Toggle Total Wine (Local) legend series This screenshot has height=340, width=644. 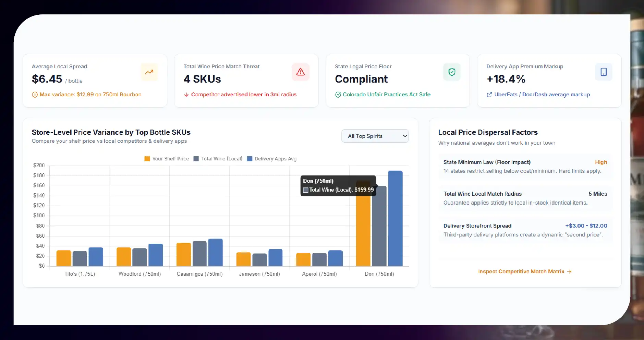[x=218, y=159]
